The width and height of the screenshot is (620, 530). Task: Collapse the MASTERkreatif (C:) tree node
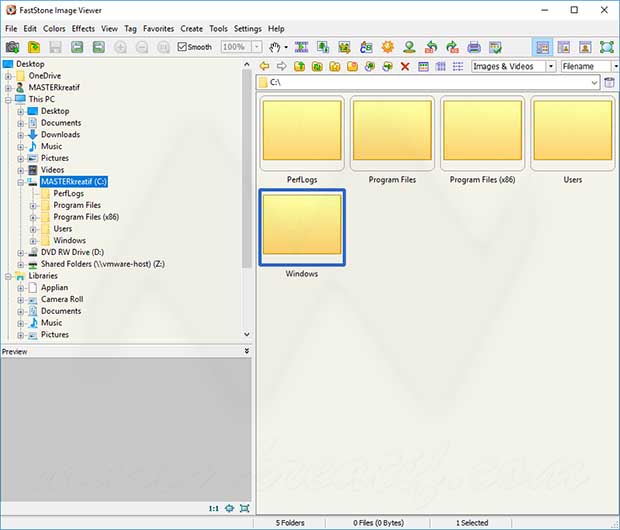21,182
